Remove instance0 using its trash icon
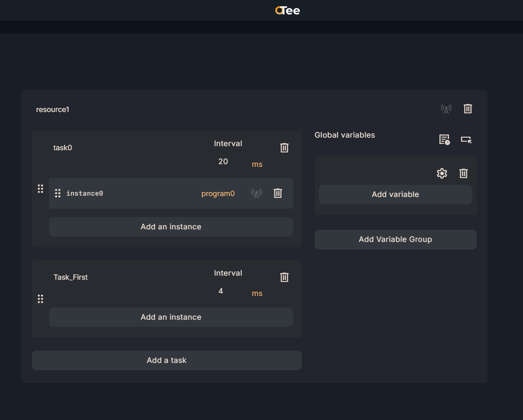Screen dimensions: 523x420 point(278,193)
